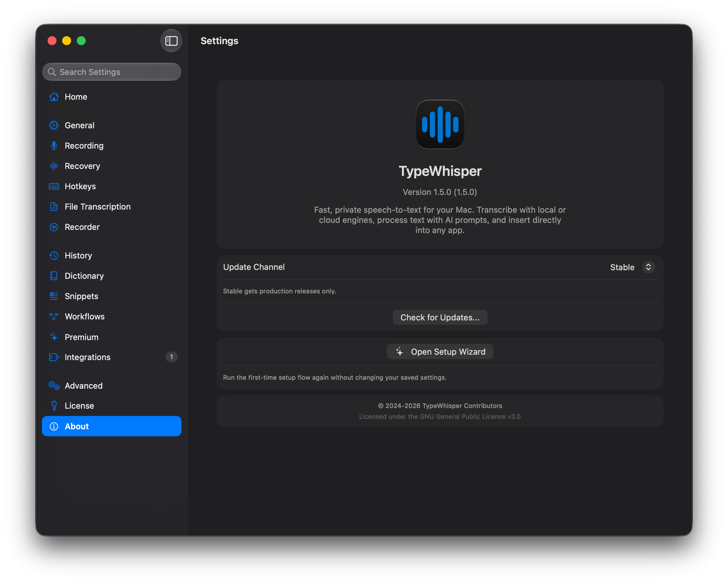Click the house icon next to Home
This screenshot has height=583, width=728.
click(x=54, y=97)
